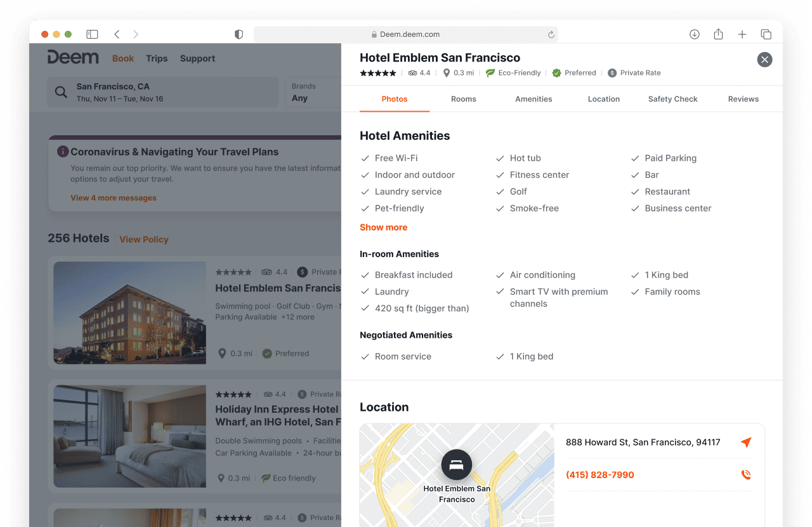812x527 pixels.
Task: Call hotel using the phone icon
Action: point(746,475)
